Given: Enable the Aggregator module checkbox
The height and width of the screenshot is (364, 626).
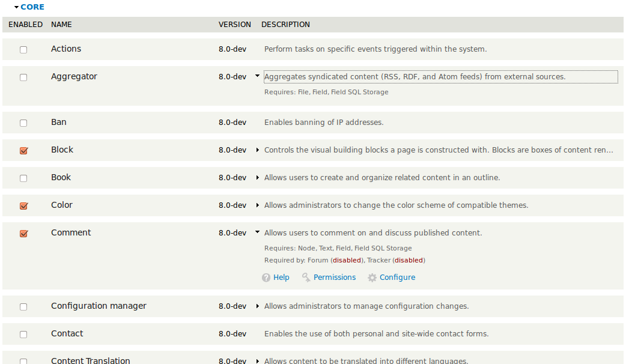Looking at the screenshot, I should [23, 77].
